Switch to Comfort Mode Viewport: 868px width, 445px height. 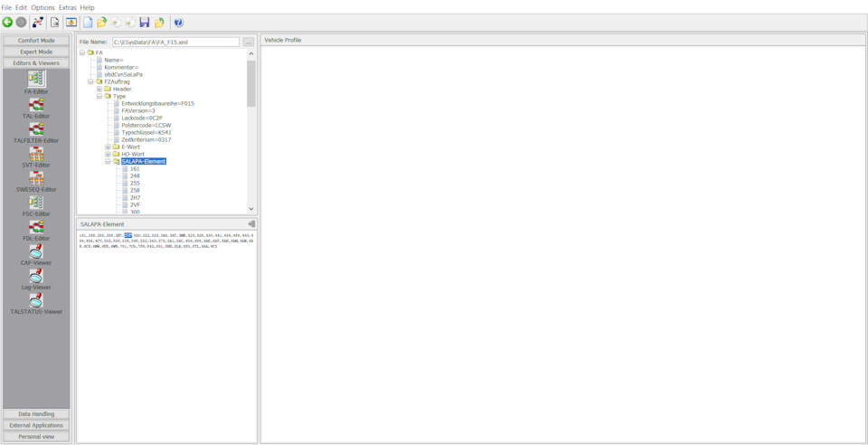pyautogui.click(x=36, y=41)
